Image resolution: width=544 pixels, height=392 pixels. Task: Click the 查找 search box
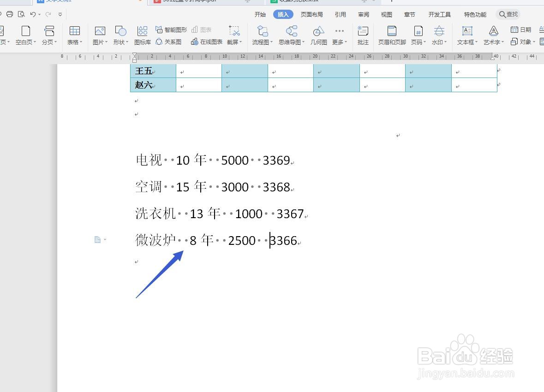click(508, 15)
